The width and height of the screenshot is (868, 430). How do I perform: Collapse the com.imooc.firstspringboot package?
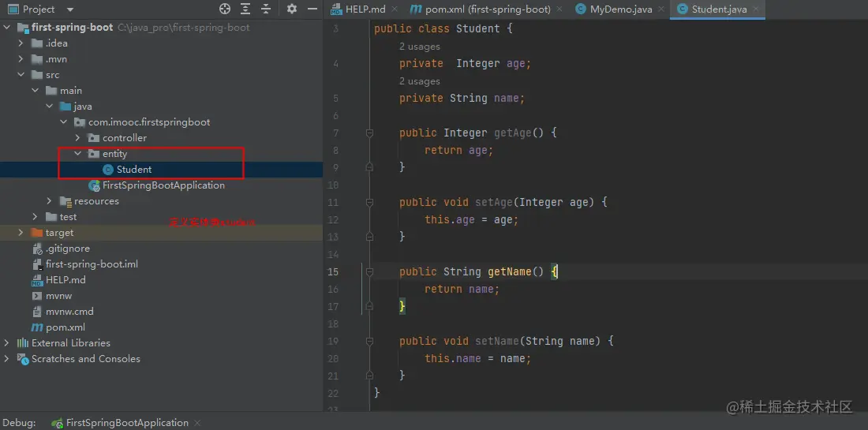64,122
